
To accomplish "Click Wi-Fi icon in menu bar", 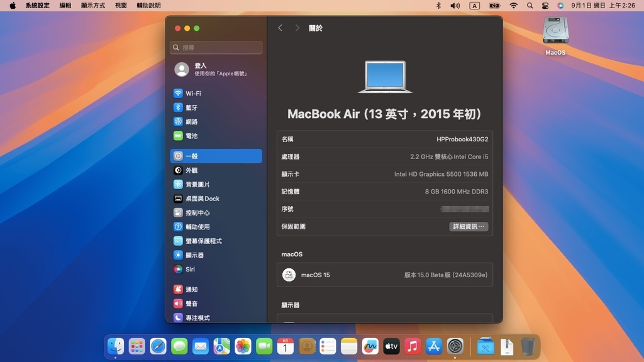I will tap(513, 5).
